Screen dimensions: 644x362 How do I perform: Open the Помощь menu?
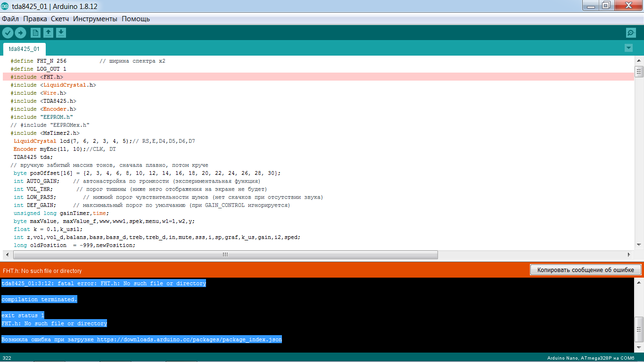click(x=136, y=19)
